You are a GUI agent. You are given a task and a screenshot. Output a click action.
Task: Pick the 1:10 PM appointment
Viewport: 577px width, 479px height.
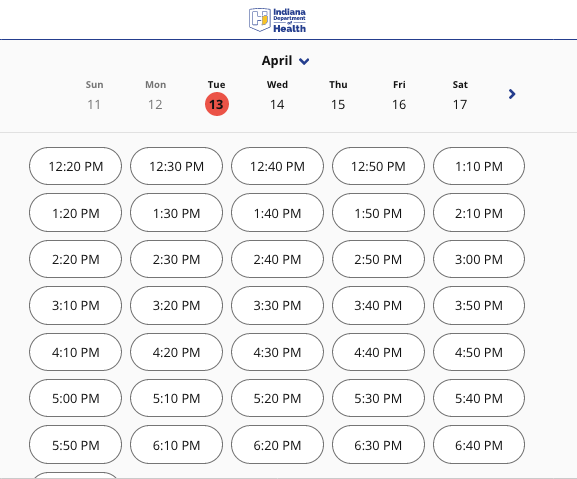pyautogui.click(x=479, y=166)
